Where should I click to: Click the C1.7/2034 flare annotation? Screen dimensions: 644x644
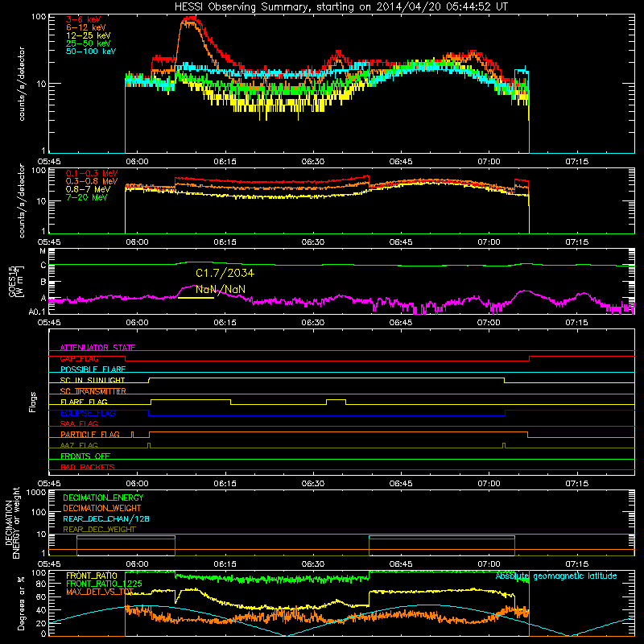(225, 273)
